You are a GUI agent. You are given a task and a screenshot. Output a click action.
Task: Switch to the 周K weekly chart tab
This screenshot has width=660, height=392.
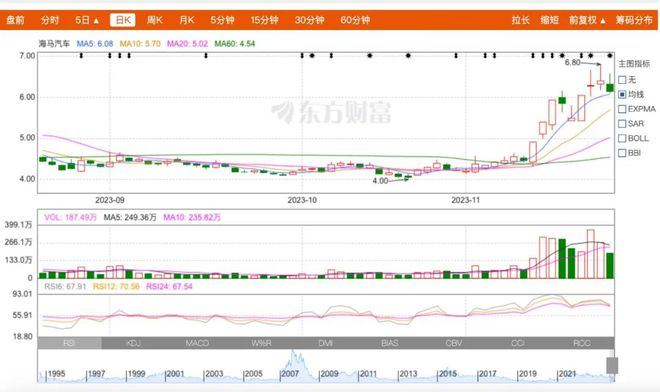tap(154, 20)
